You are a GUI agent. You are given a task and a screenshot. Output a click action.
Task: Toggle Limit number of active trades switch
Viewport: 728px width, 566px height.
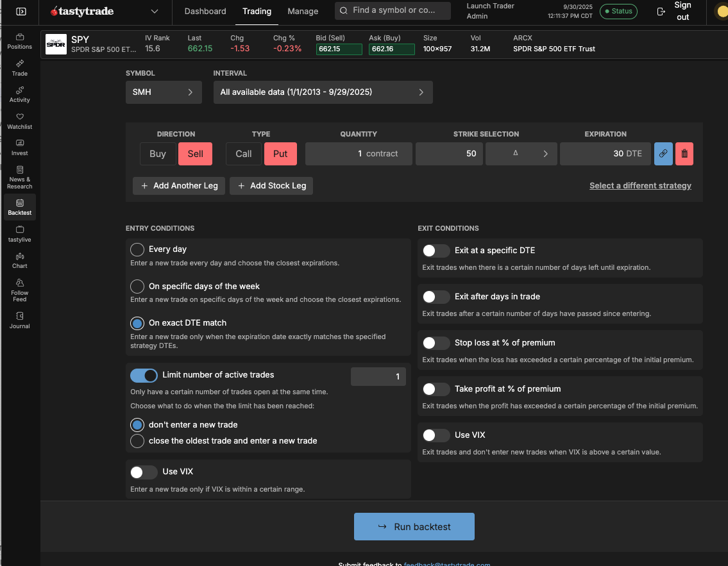tap(144, 376)
